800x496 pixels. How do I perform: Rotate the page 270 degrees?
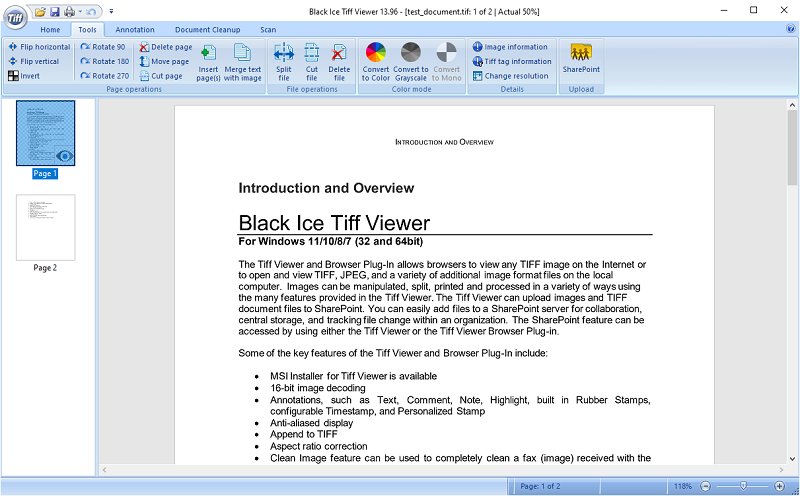105,76
